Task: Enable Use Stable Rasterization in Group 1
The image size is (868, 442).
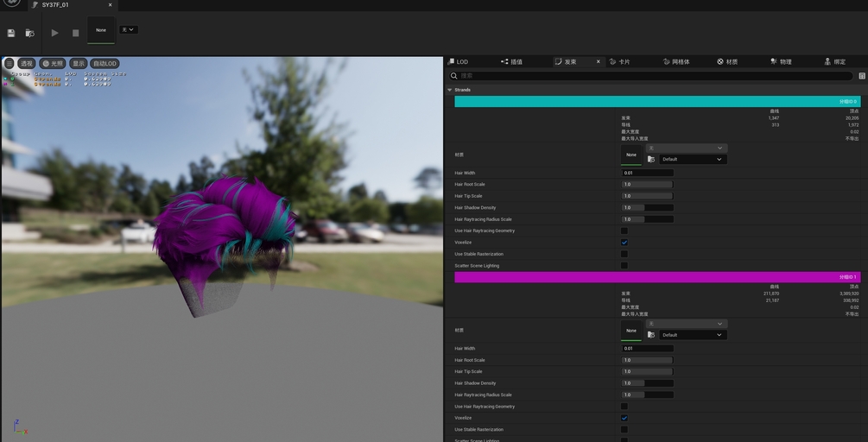Action: [624, 430]
